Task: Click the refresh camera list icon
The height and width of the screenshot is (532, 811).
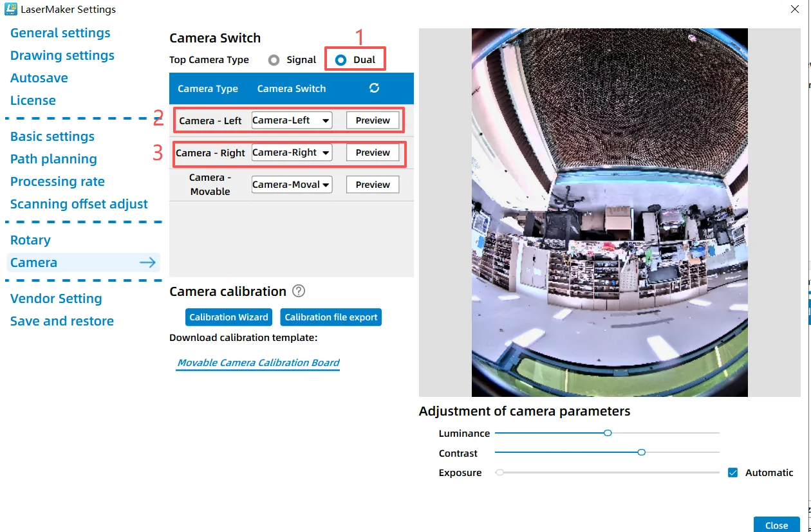Action: click(374, 88)
